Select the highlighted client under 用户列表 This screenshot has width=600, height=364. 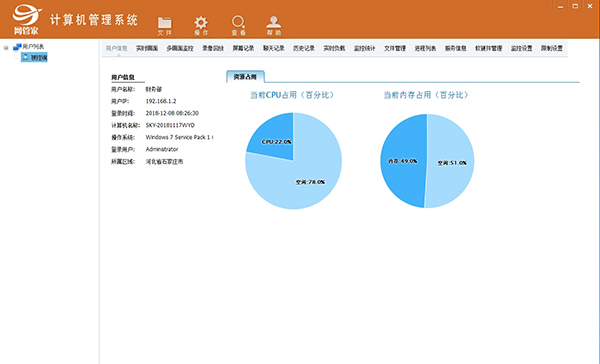34,57
